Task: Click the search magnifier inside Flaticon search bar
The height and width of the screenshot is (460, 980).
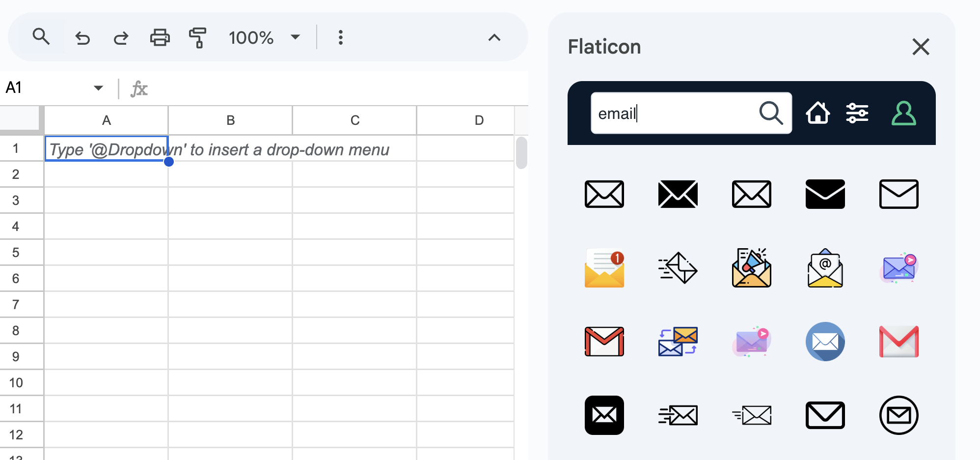Action: tap(771, 113)
